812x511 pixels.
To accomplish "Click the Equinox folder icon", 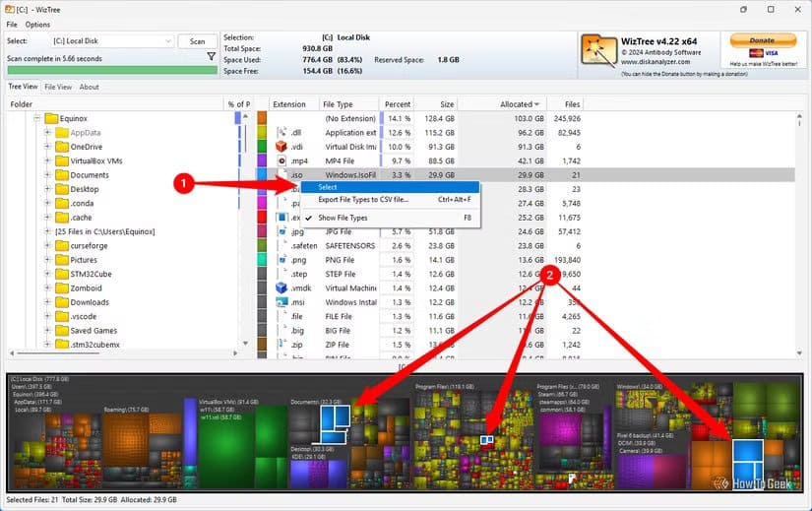I will click(51, 119).
